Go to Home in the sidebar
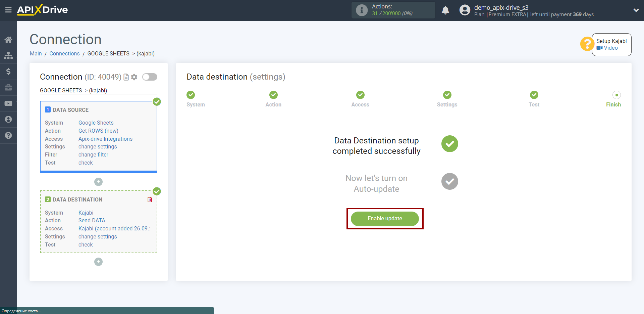The width and height of the screenshot is (644, 314). (8, 40)
